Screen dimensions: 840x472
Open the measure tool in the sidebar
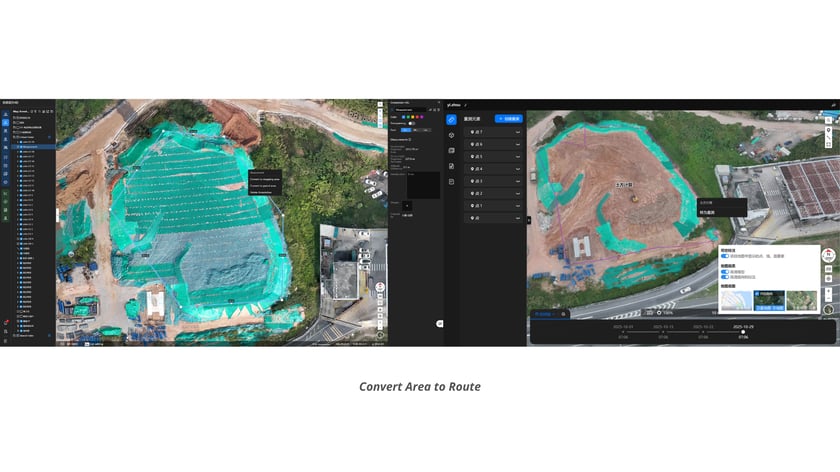(x=451, y=119)
